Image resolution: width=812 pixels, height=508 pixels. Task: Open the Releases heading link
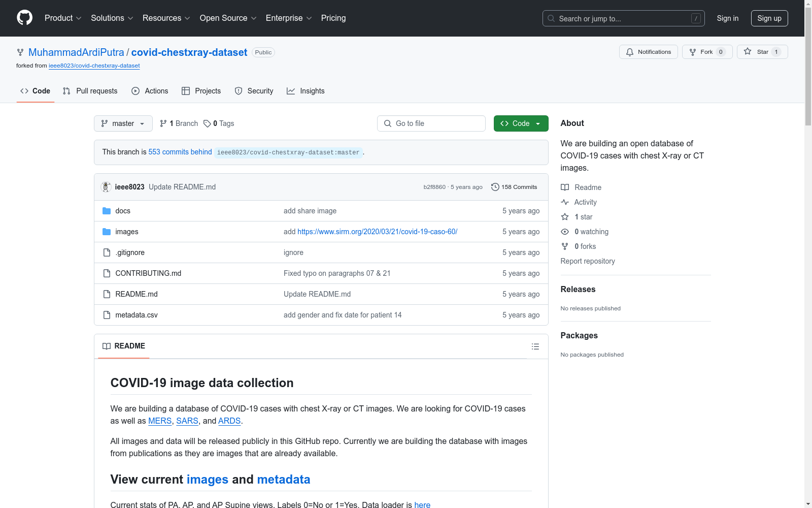(578, 290)
